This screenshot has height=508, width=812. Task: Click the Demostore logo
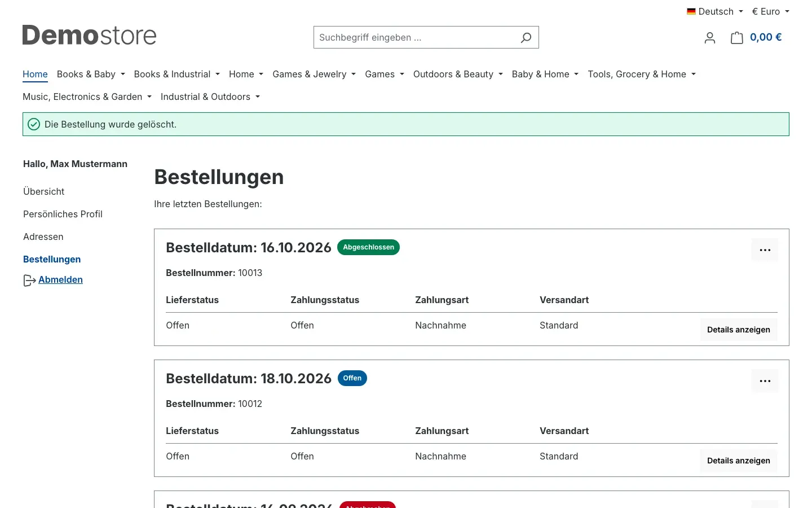[x=89, y=36]
